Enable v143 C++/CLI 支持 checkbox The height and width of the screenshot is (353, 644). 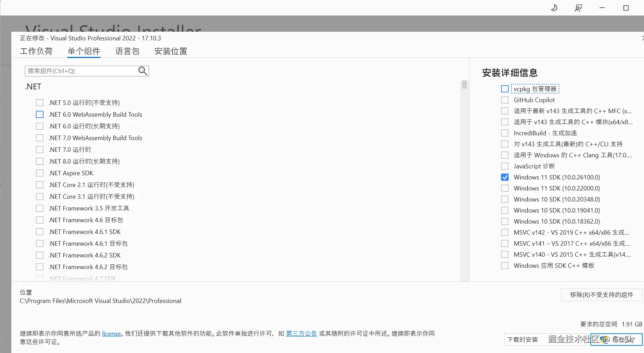click(x=505, y=144)
